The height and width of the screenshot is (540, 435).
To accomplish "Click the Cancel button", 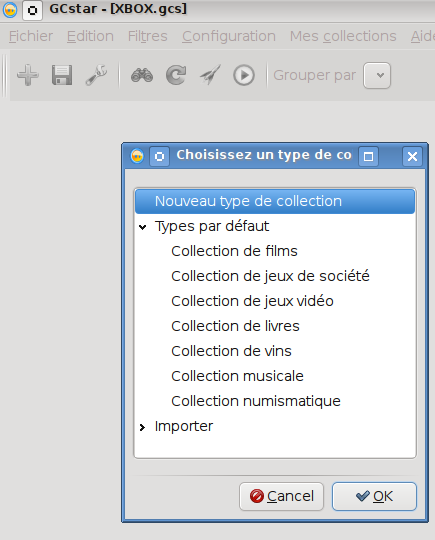I will click(x=281, y=496).
